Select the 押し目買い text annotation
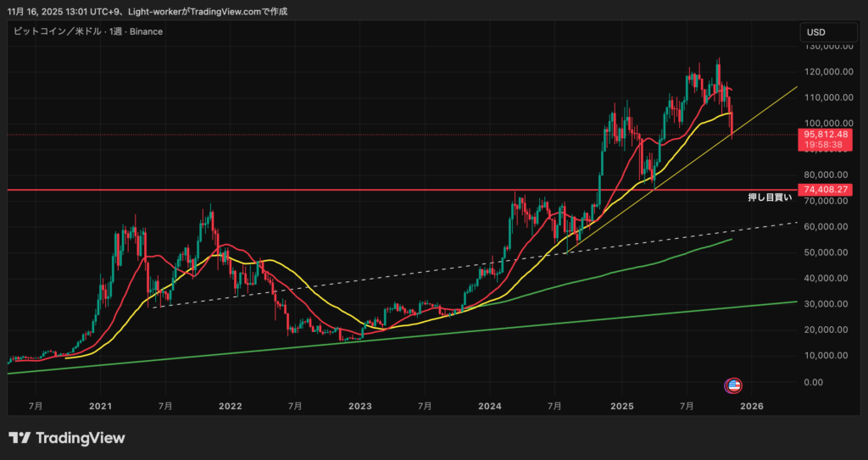Viewport: 868px width, 460px height. (x=769, y=197)
